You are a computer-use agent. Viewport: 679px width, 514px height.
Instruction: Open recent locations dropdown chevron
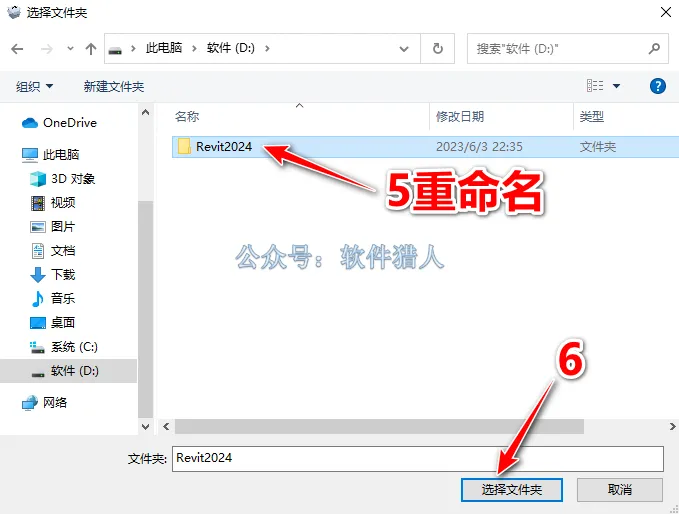70,48
